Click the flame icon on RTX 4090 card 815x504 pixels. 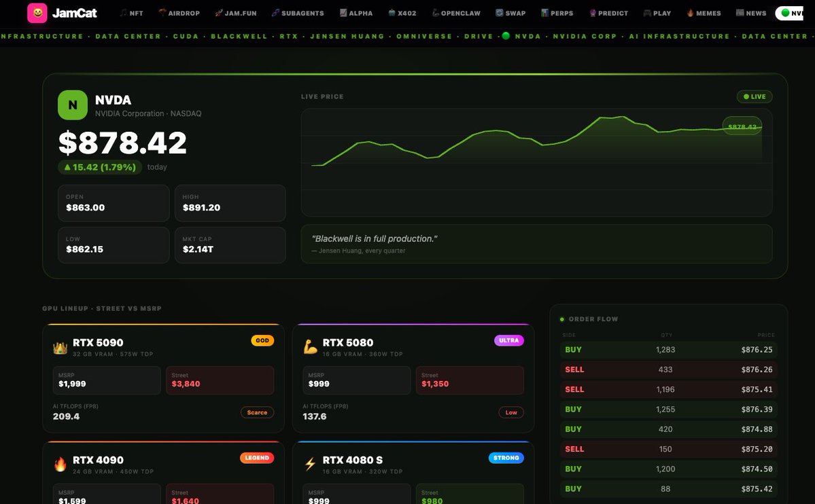(x=60, y=465)
